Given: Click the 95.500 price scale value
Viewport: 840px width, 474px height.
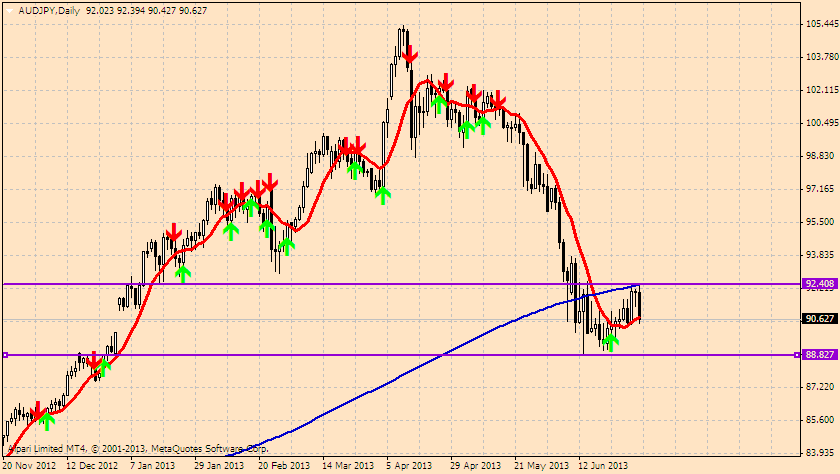Looking at the screenshot, I should point(822,222).
